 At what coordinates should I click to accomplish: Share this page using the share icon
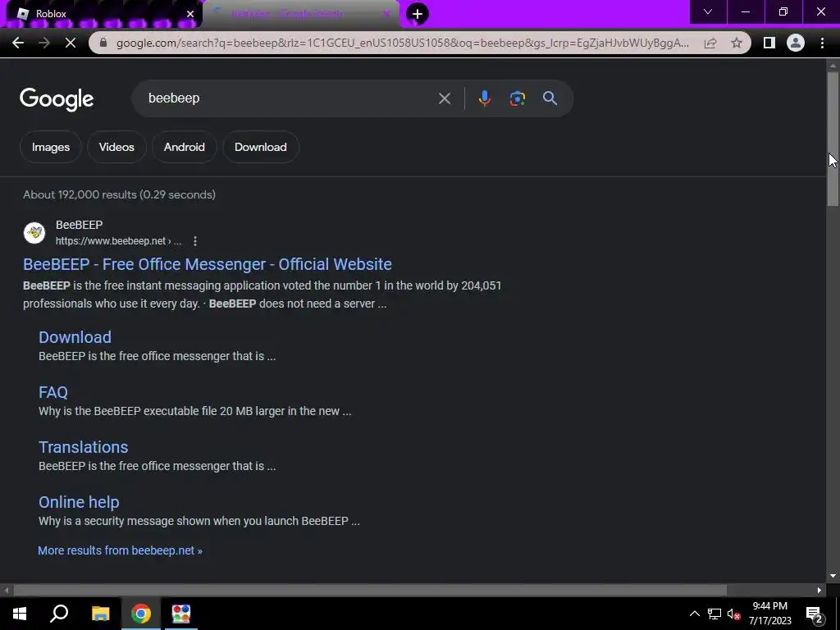click(710, 43)
